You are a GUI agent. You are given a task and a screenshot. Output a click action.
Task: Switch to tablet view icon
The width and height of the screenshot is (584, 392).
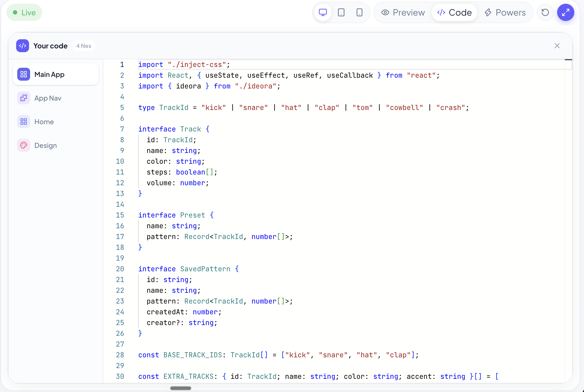[341, 13]
